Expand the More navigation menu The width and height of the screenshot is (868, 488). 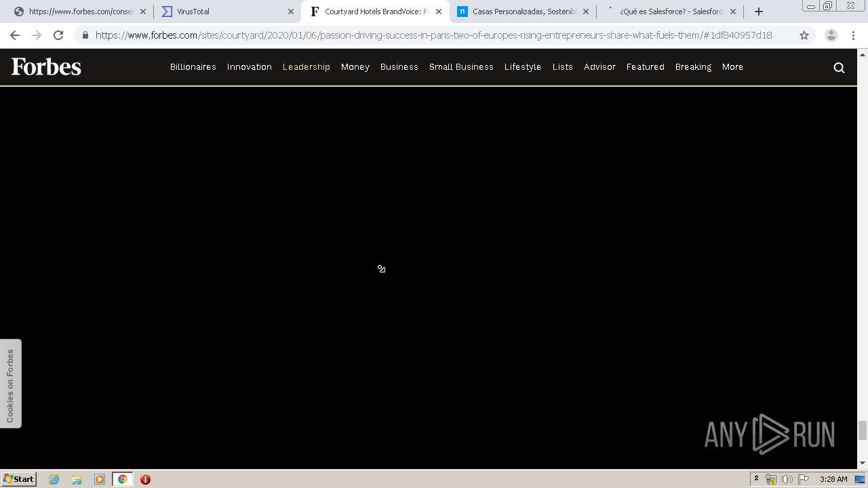click(x=733, y=66)
